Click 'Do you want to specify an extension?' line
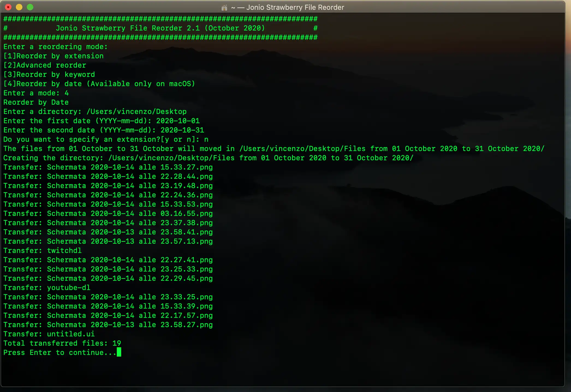The width and height of the screenshot is (571, 392). click(106, 139)
